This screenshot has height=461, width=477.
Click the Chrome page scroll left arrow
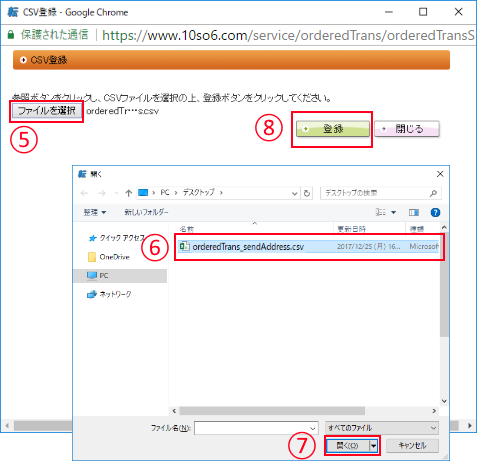click(7, 426)
